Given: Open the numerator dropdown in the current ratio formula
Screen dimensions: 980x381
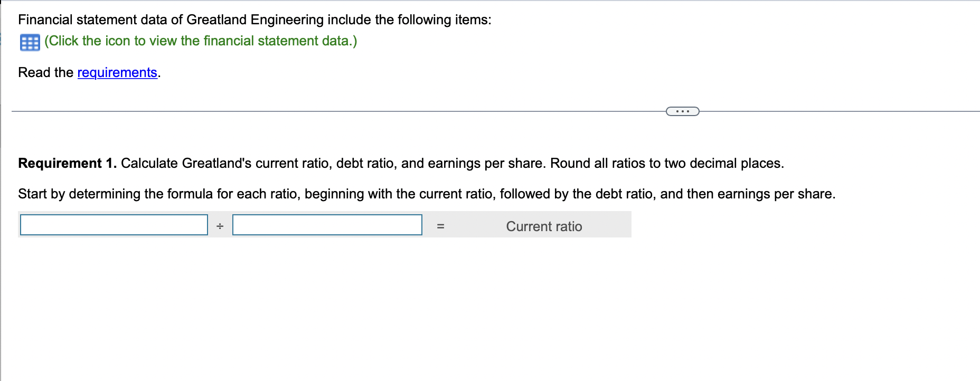Looking at the screenshot, I should point(114,225).
